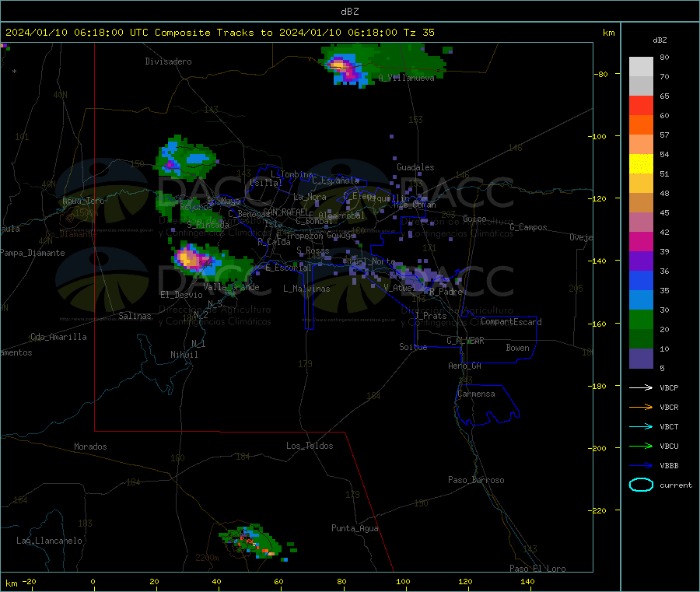Click the '60' tick on horizontal axis

278,581
